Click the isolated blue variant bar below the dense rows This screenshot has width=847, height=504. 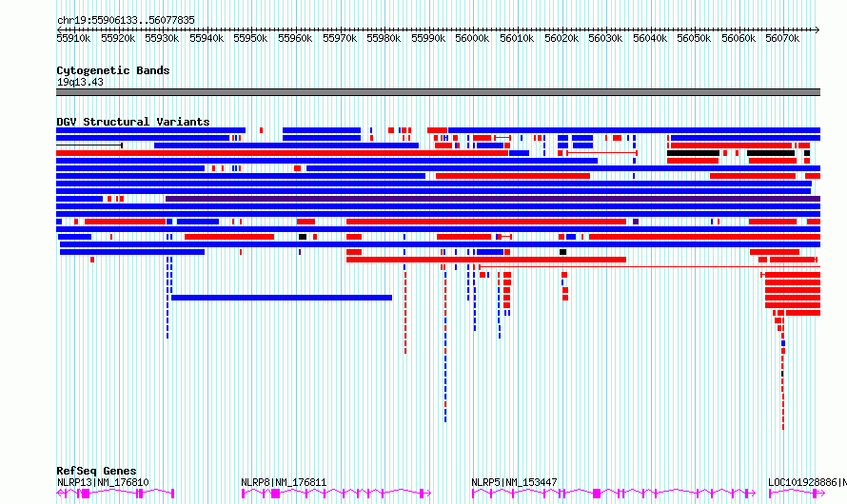pos(282,298)
